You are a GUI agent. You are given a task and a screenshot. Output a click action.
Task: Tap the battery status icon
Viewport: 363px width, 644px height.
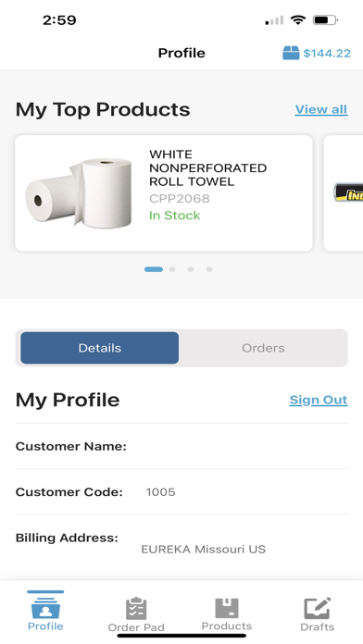pyautogui.click(x=325, y=19)
